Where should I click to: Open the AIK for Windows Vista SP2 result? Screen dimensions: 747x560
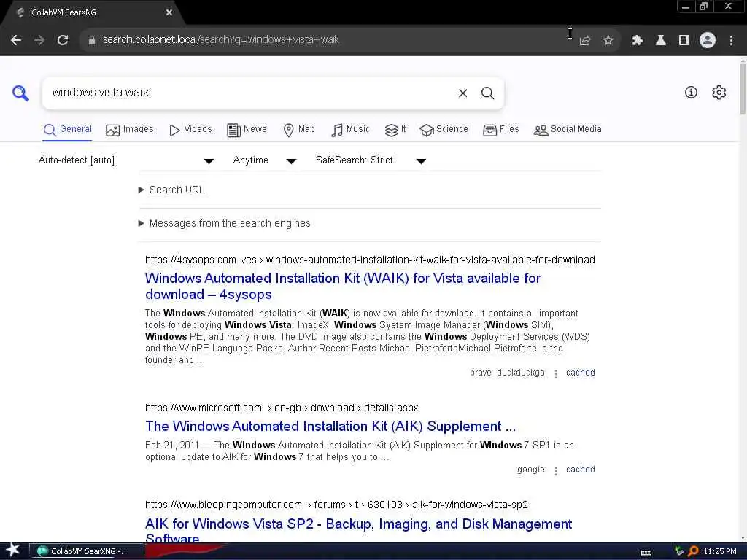pos(358,531)
